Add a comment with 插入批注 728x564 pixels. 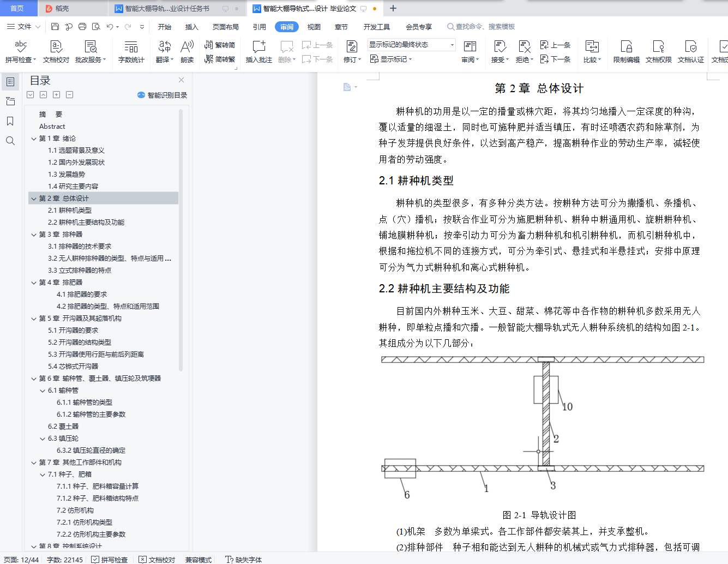click(259, 52)
